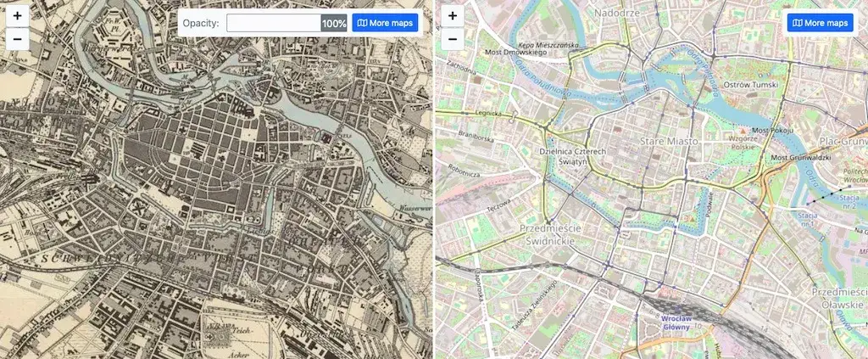Image resolution: width=868 pixels, height=359 pixels.
Task: Click the Wzgórze Polskie park label
Action: point(743,143)
